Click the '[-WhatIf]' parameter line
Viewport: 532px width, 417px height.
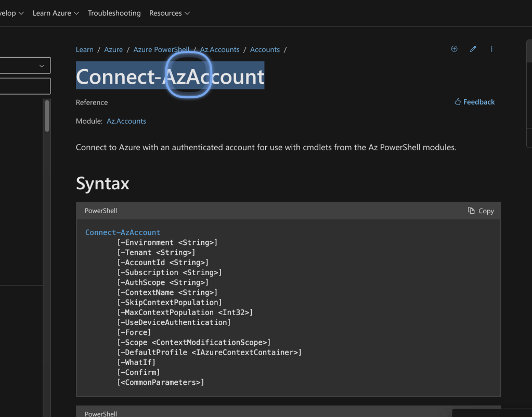(136, 363)
